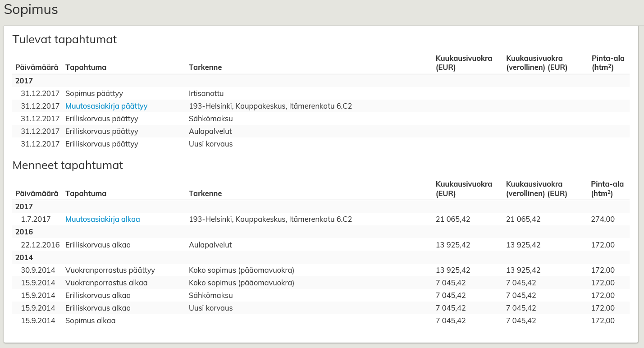
Task: Click the "Sopimus alkaa" event row
Action: pos(90,321)
